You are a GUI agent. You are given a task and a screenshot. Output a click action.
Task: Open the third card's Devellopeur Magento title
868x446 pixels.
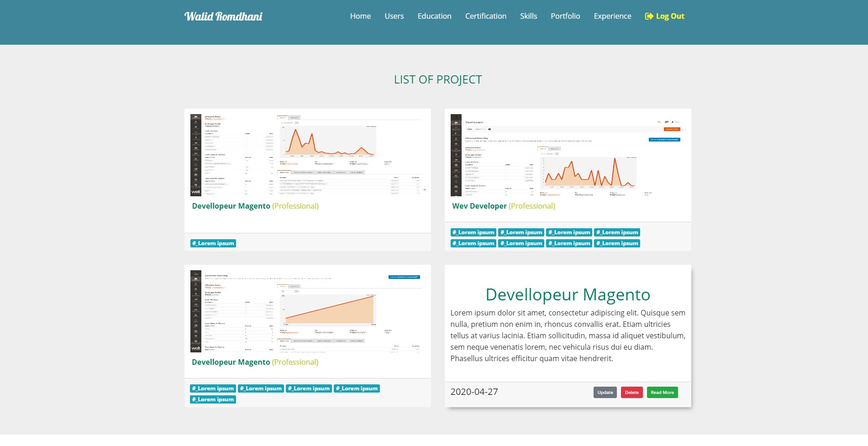[x=231, y=362]
